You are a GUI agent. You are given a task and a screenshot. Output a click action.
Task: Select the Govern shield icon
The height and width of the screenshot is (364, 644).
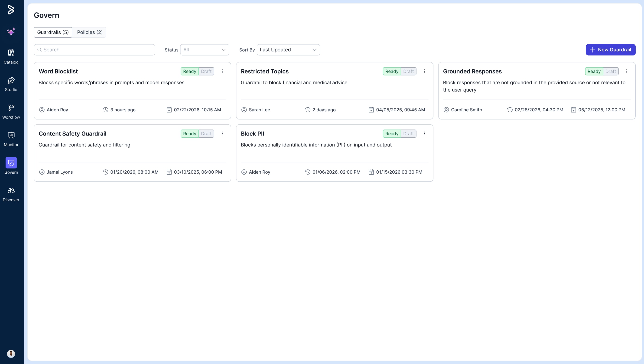[11, 163]
